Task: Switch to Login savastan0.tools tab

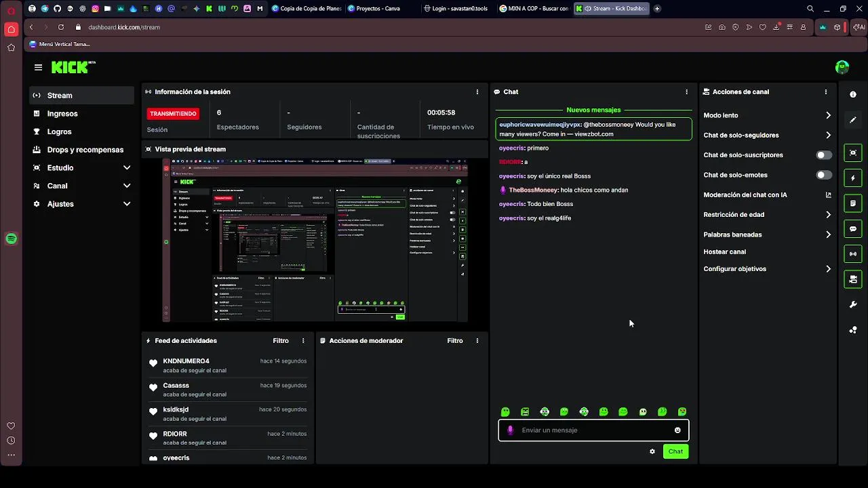Action: 458,9
